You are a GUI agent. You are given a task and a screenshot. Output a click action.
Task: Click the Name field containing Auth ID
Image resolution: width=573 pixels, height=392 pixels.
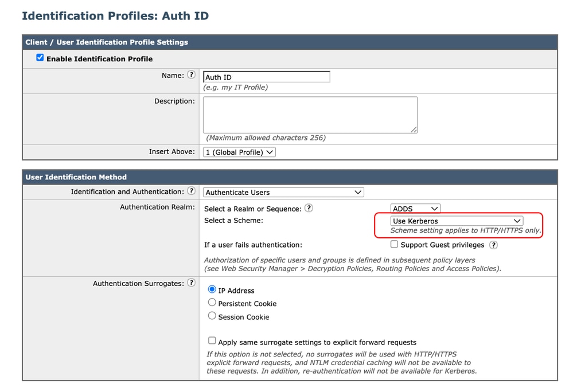(x=266, y=76)
